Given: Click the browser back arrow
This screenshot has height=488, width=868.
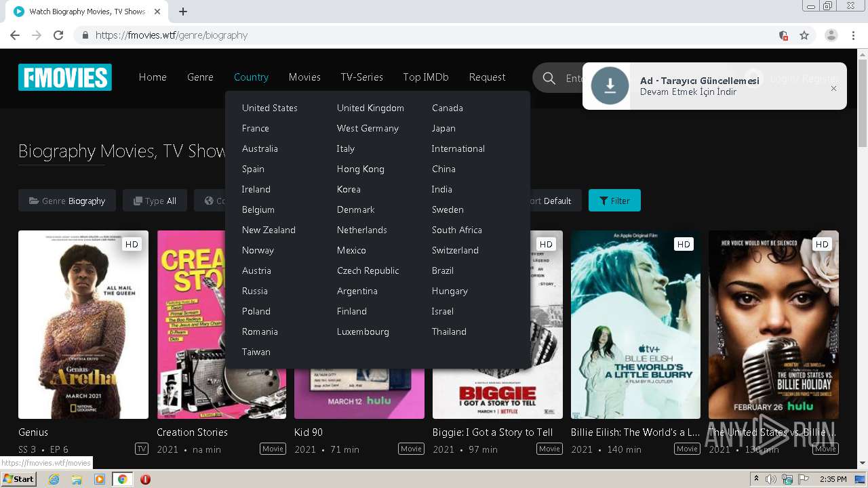Looking at the screenshot, I should [15, 35].
